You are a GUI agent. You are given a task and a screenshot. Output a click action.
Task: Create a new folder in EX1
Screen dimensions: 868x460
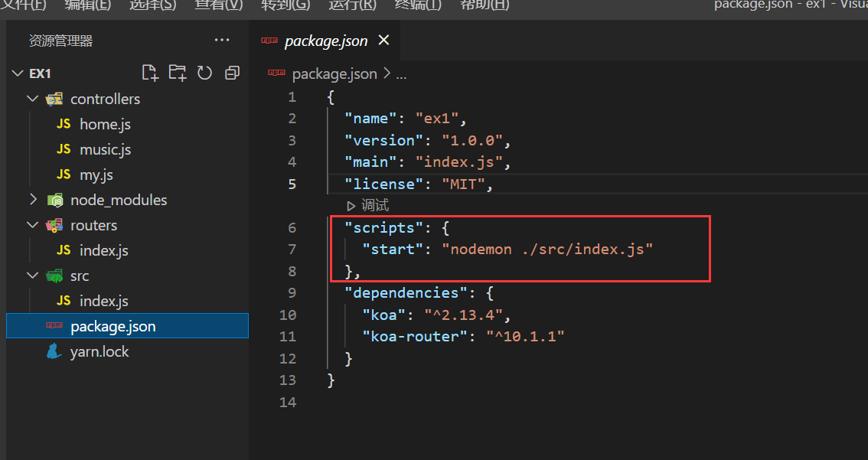pyautogui.click(x=178, y=73)
